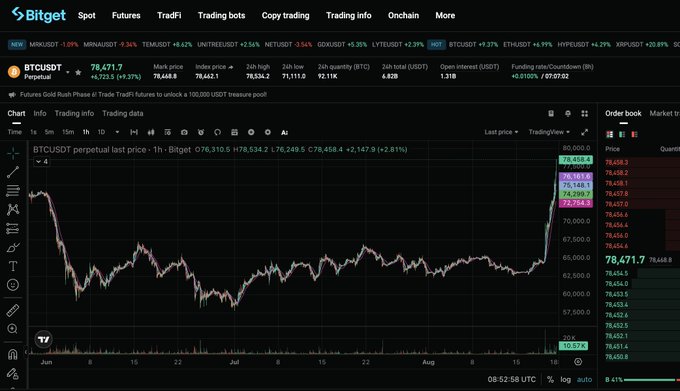Open time zone settings gear at axis
Image resolution: width=680 pixels, height=391 pixels.
578,362
